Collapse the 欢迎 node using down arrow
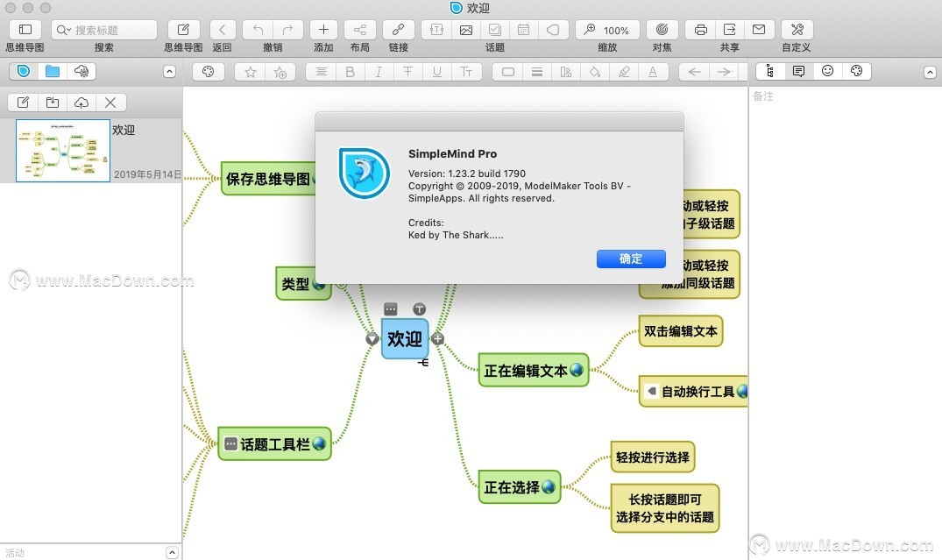Screen dimensions: 942x560 point(372,339)
